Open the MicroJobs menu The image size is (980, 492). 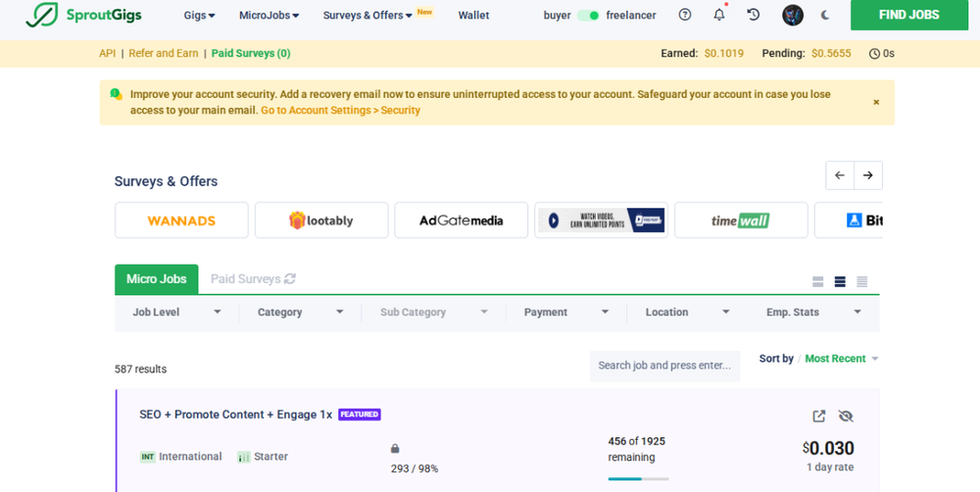(x=269, y=16)
